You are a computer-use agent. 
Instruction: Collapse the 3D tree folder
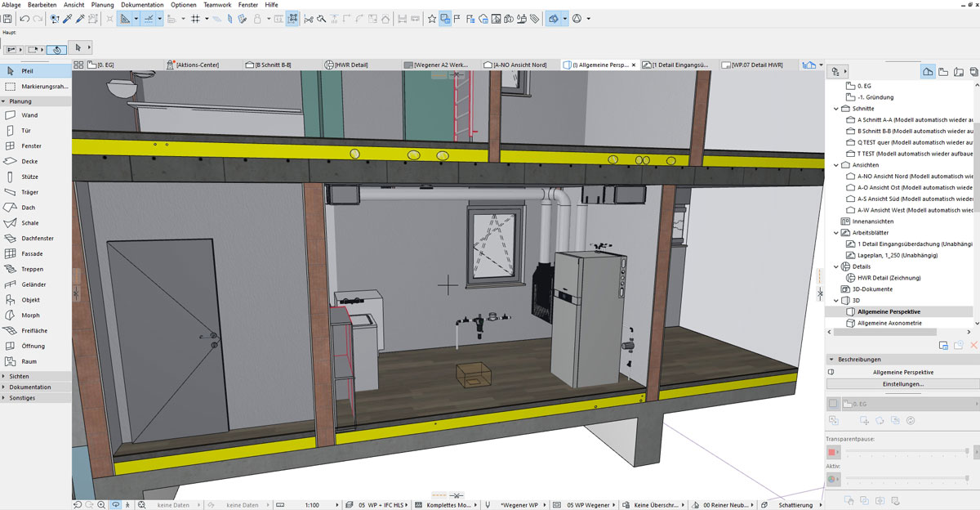(x=836, y=301)
